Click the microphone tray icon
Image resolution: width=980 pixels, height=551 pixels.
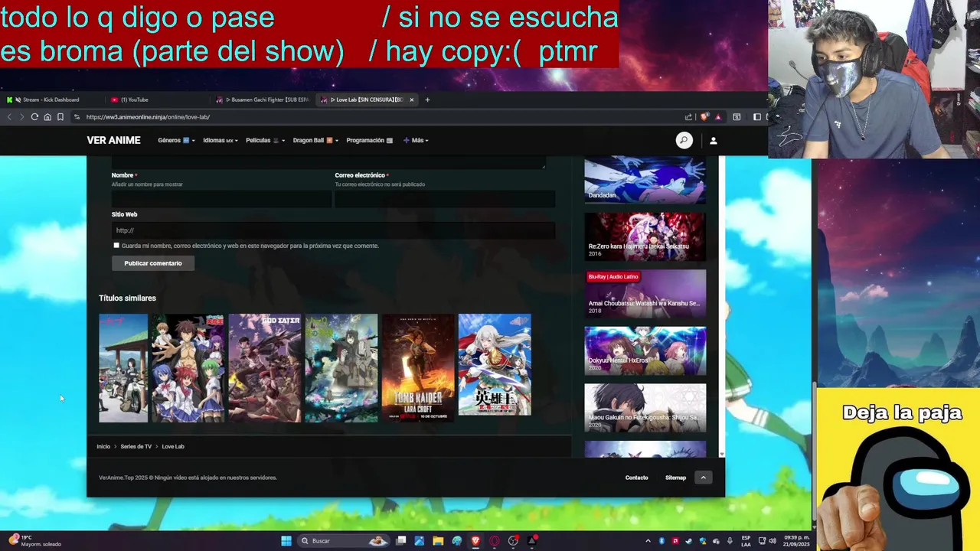point(730,541)
